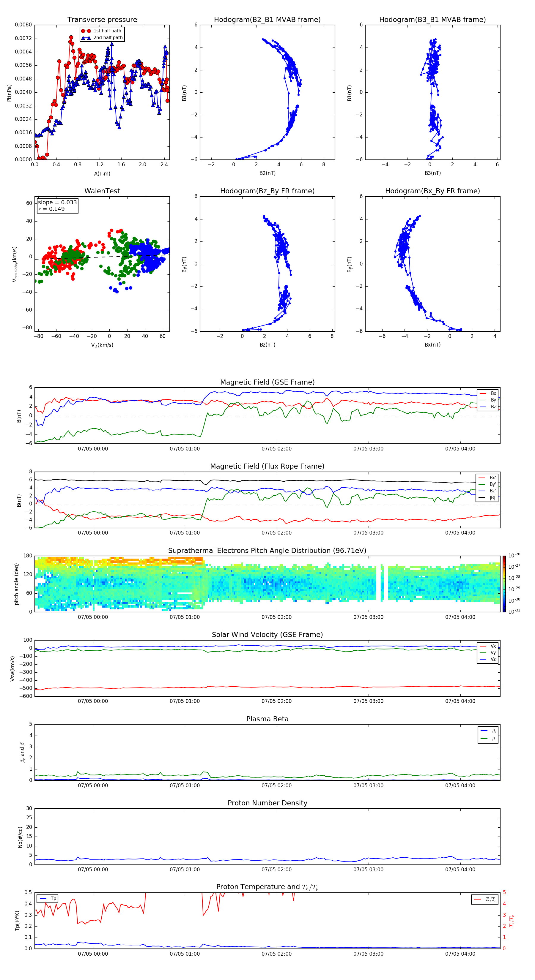Click Vx entry in velocity legend
The height and width of the screenshot is (980, 535).
tap(488, 646)
